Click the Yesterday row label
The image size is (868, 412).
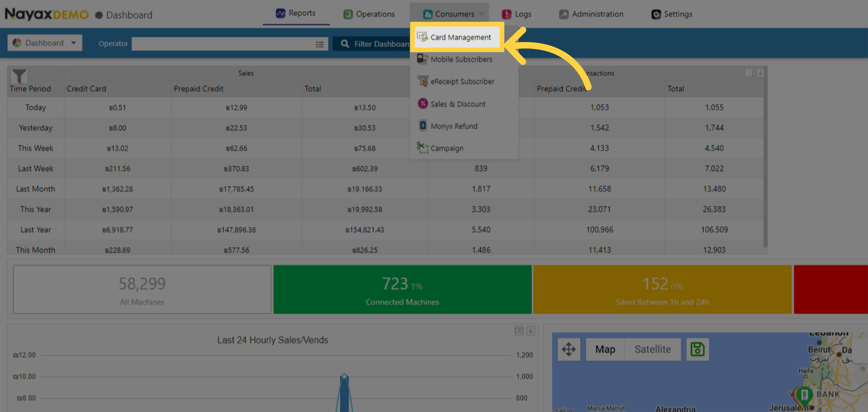(36, 128)
